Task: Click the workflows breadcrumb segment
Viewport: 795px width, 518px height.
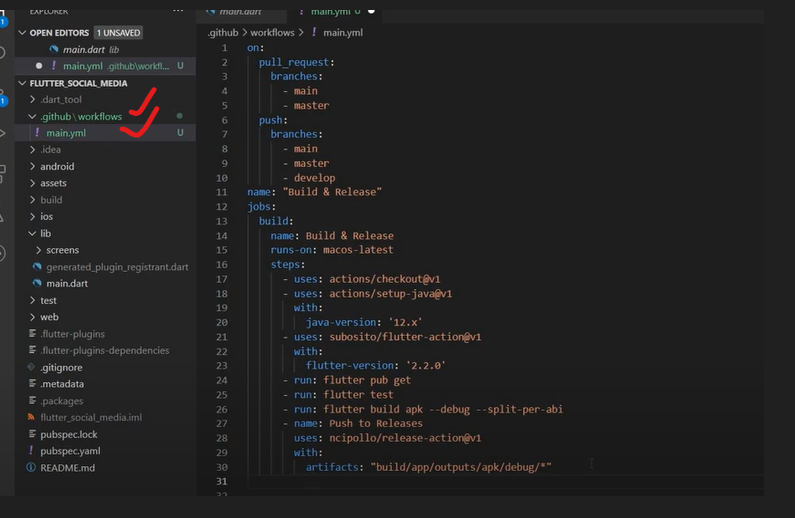Action: tap(270, 33)
